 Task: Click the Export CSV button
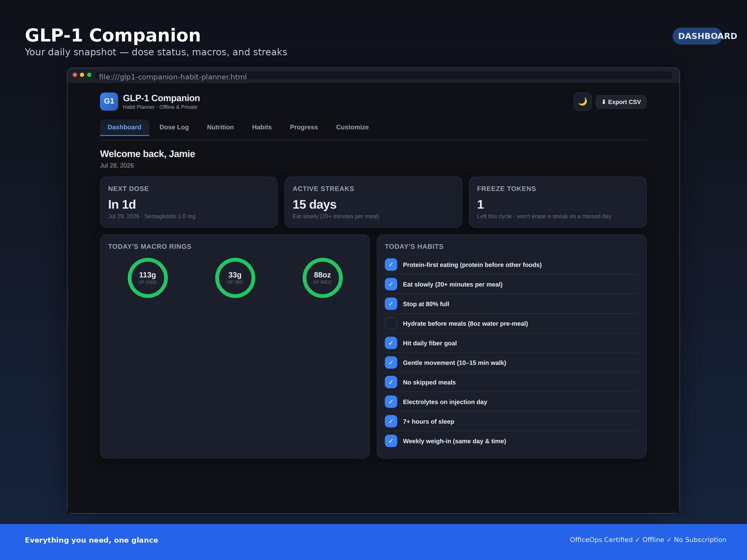(x=621, y=102)
